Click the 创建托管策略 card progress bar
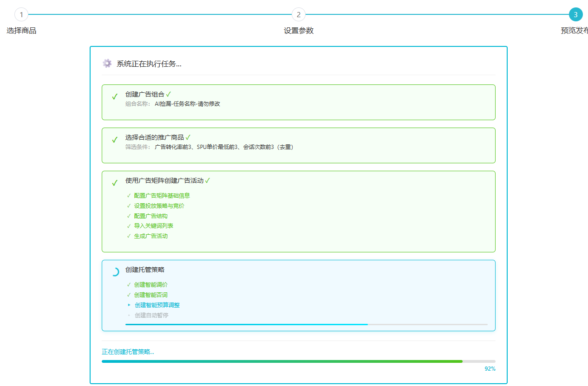The image size is (588, 386). [306, 324]
